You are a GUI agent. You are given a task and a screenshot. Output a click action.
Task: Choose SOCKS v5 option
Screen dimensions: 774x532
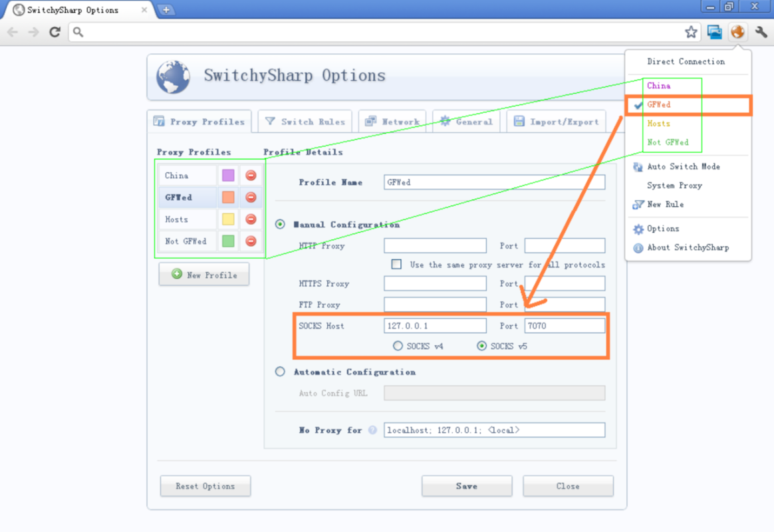(481, 346)
